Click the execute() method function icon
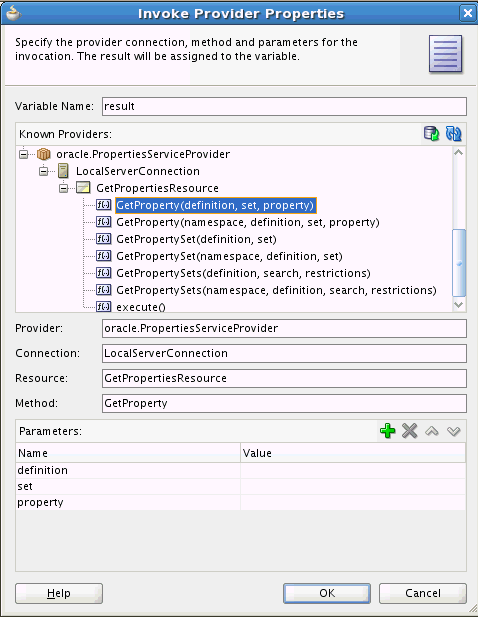The height and width of the screenshot is (617, 478). click(x=103, y=306)
